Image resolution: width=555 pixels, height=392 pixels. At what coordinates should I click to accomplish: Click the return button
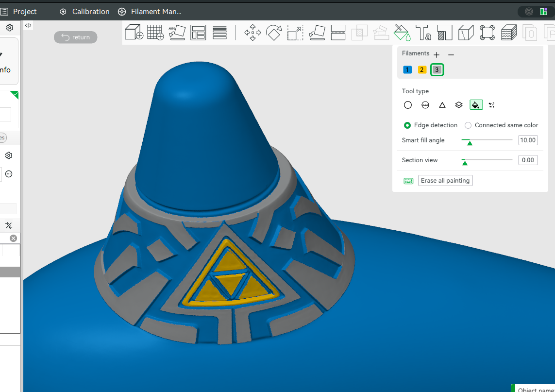click(75, 37)
